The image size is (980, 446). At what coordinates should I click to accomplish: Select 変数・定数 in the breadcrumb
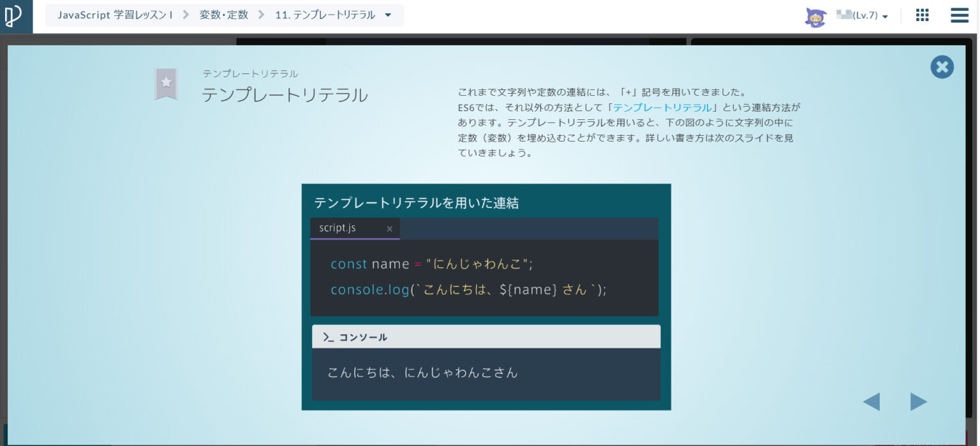coord(223,15)
